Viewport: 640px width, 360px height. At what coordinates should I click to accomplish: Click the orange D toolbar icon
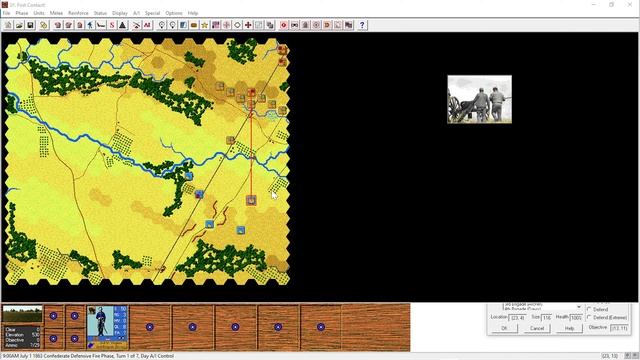327,25
